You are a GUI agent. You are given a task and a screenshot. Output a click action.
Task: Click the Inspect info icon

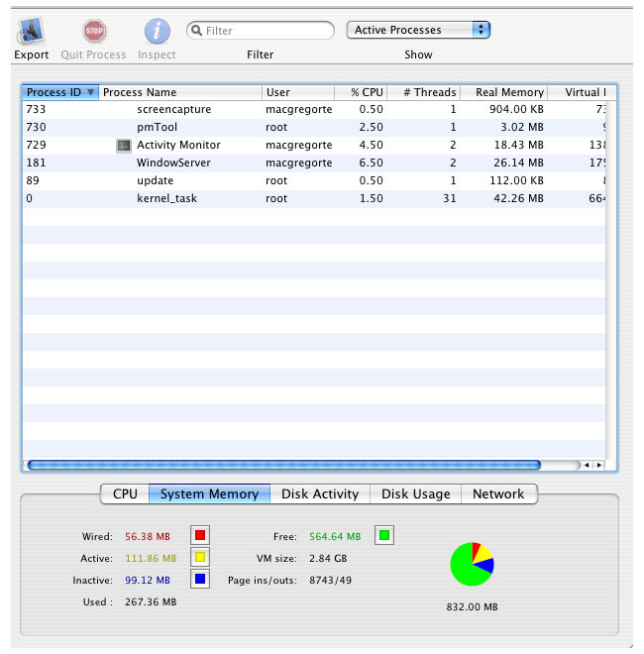tap(157, 32)
